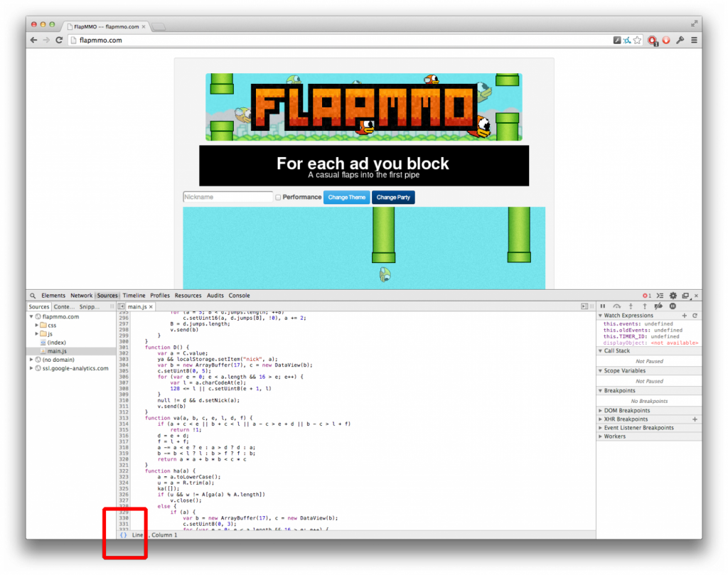Image resolution: width=728 pixels, height=575 pixels.
Task: Toggle pause on exceptions
Action: 673,306
